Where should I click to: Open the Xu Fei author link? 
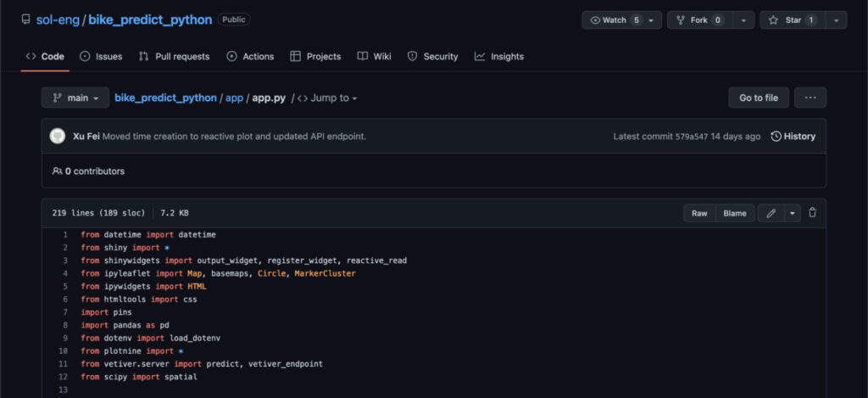tap(86, 136)
